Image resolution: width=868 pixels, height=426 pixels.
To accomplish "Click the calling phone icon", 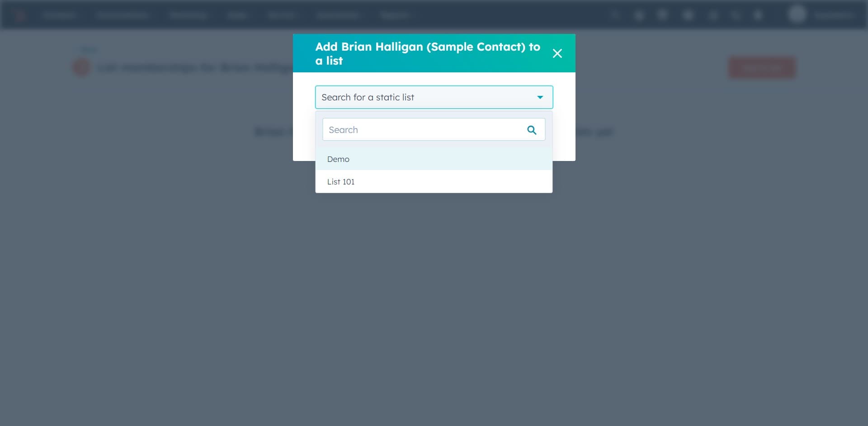I will 736,14.
